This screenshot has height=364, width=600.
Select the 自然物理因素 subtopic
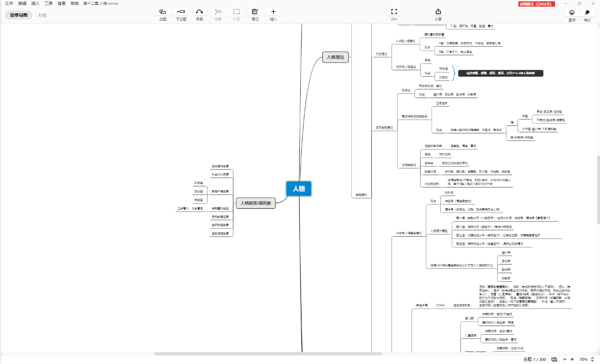click(220, 225)
